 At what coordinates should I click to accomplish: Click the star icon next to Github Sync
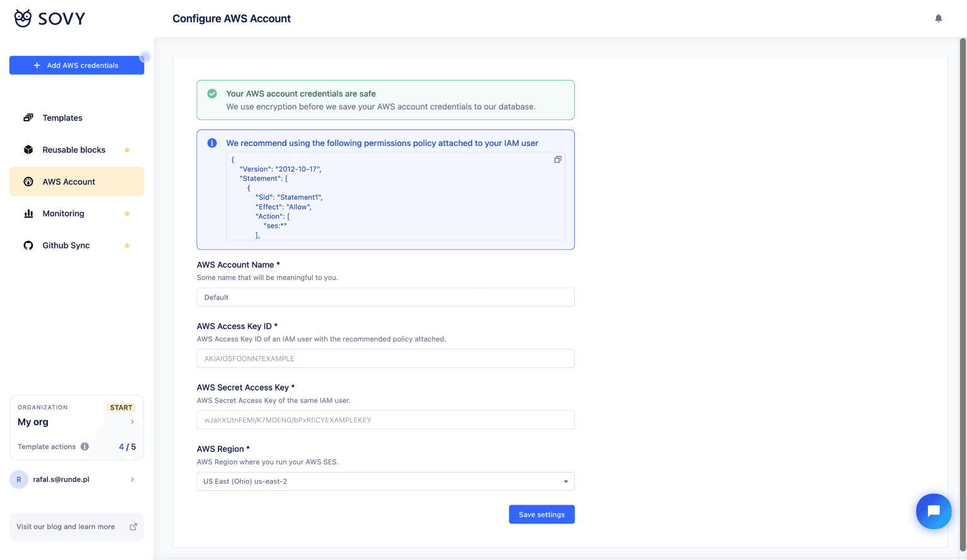[127, 245]
